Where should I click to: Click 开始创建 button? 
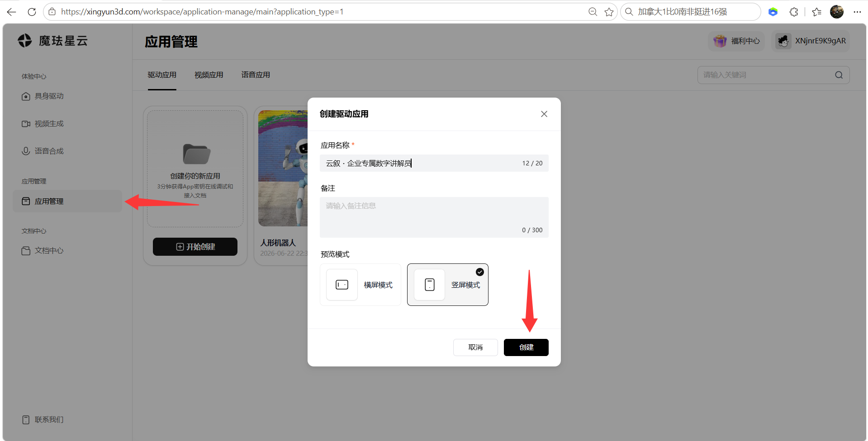click(195, 247)
